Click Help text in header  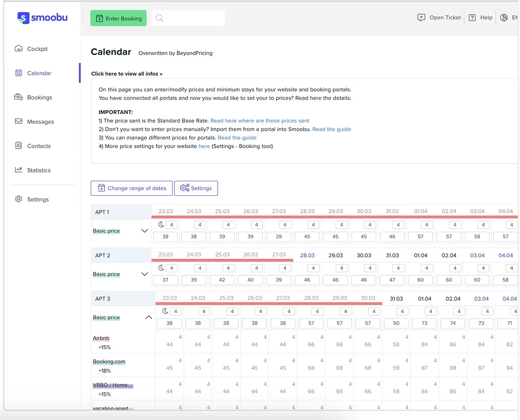(486, 18)
